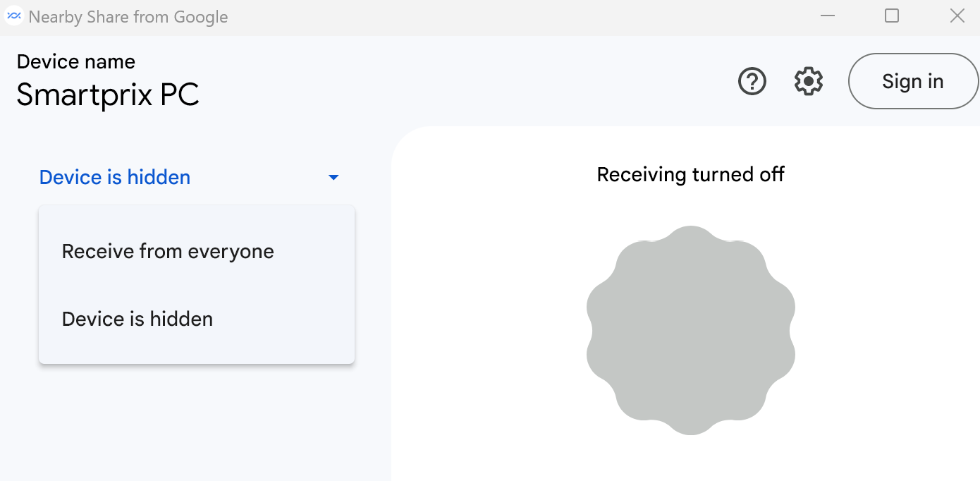Viewport: 980px width, 481px height.
Task: Open the help question mark icon
Action: click(x=752, y=81)
